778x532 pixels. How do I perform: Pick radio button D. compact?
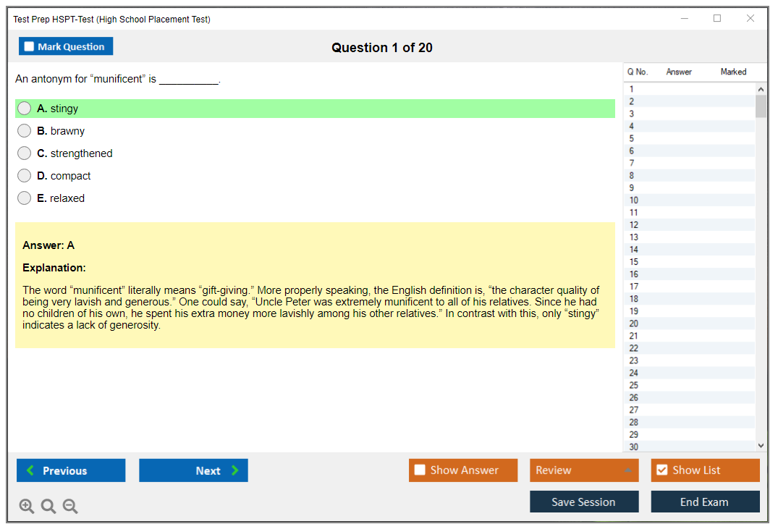(25, 176)
